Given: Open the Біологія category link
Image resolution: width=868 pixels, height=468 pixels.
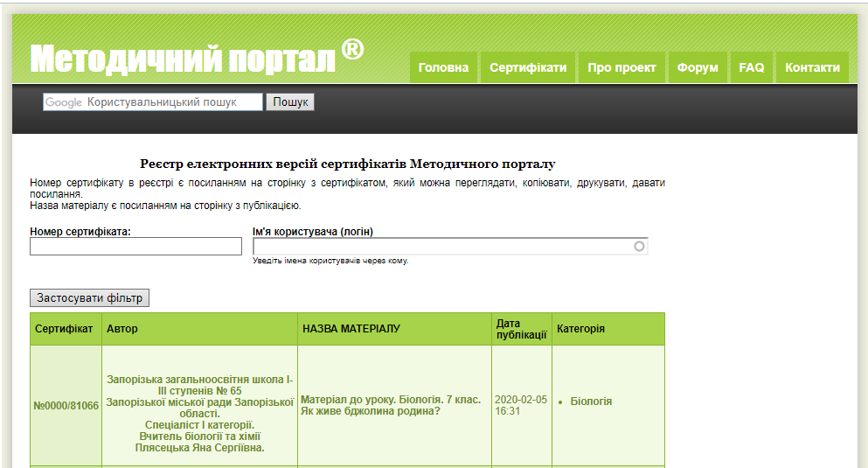Looking at the screenshot, I should 591,402.
